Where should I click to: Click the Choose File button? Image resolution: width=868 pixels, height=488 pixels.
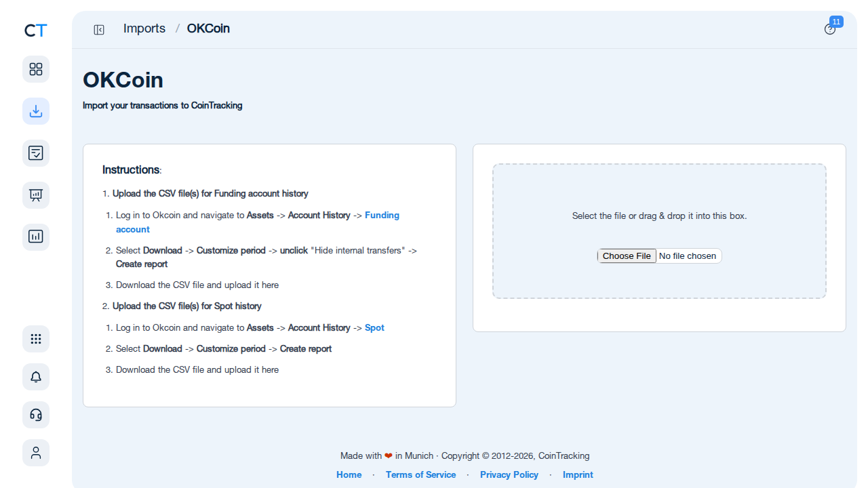pyautogui.click(x=627, y=256)
